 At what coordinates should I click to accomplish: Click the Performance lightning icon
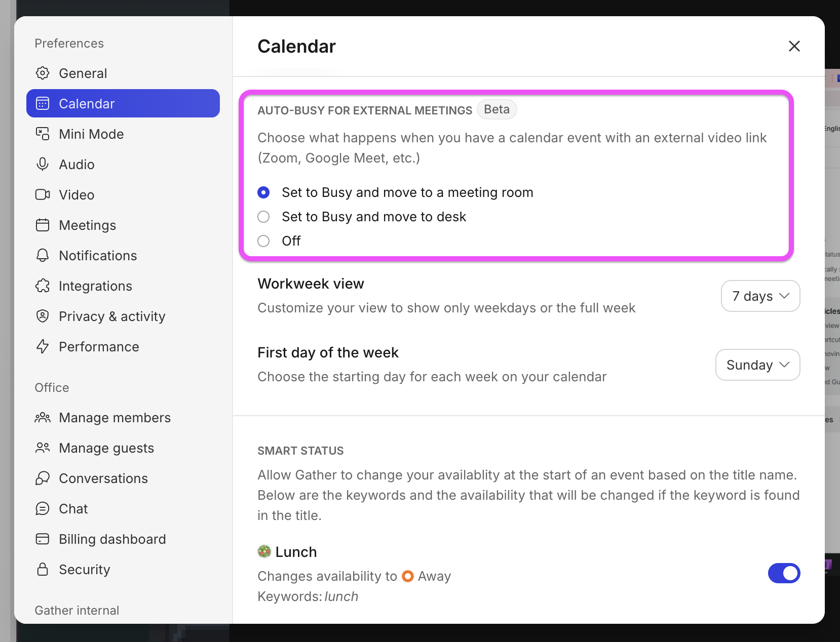[x=43, y=347]
